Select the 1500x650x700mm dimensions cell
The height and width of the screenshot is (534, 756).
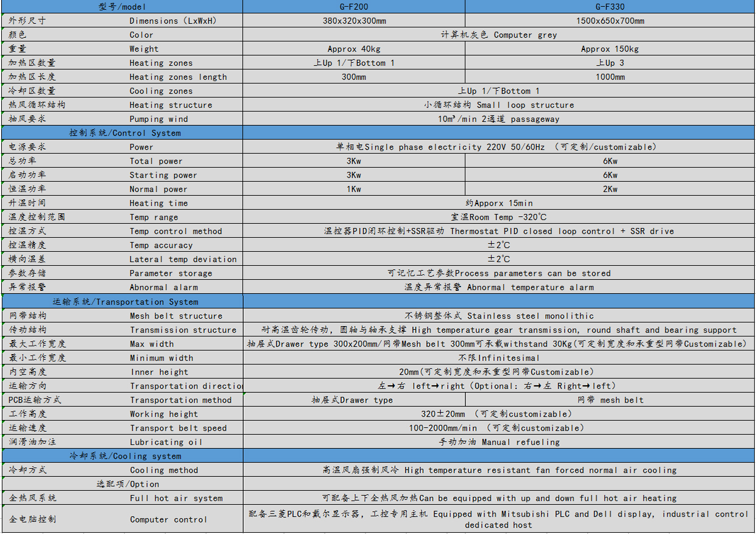click(x=610, y=21)
